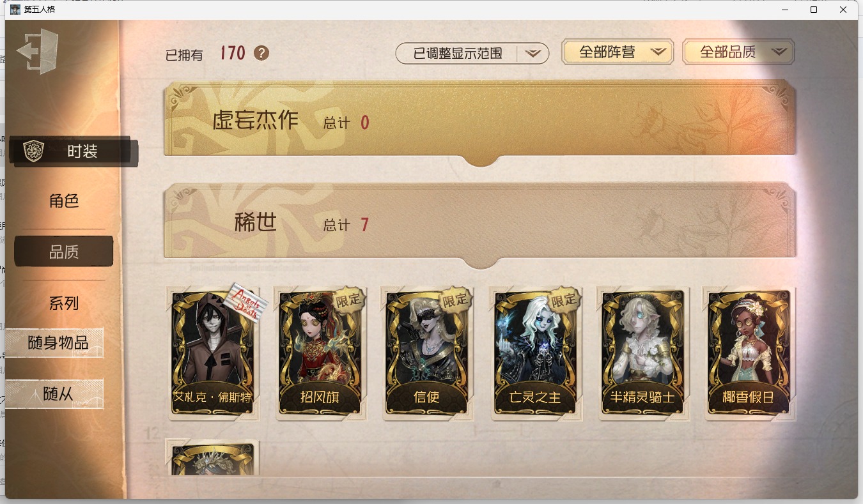
Task: Select the 品质 sorting tab
Action: click(x=64, y=252)
